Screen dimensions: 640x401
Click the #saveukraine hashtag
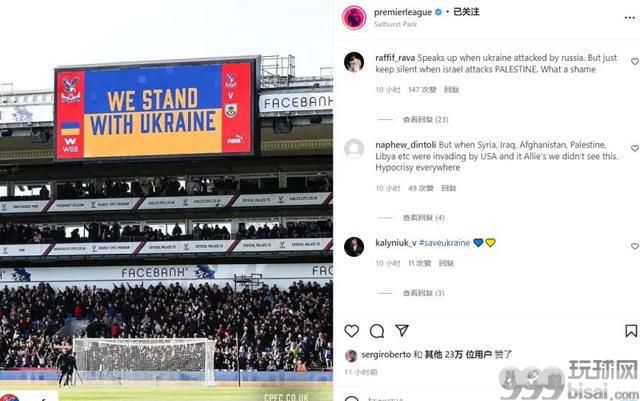click(444, 243)
